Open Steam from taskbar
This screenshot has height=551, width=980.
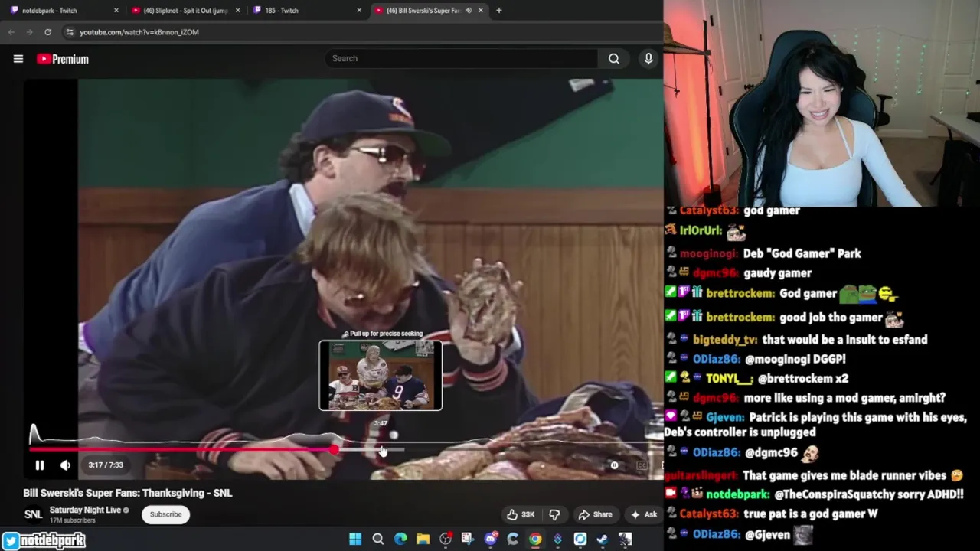click(x=603, y=540)
